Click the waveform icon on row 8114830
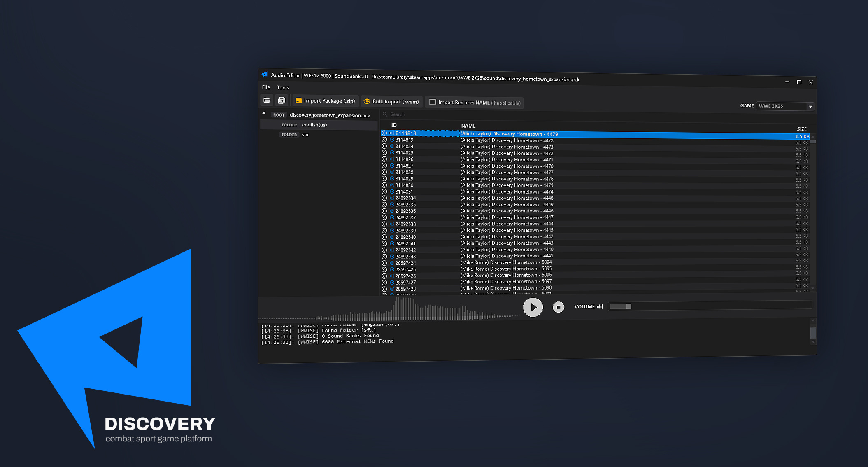Image resolution: width=868 pixels, height=467 pixels. click(x=384, y=185)
